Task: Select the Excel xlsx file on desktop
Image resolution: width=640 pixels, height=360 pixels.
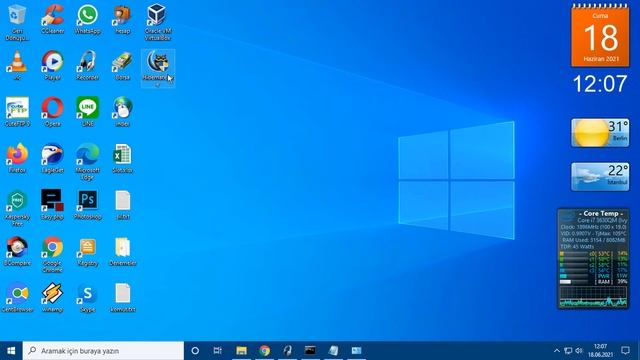Action: tap(123, 158)
